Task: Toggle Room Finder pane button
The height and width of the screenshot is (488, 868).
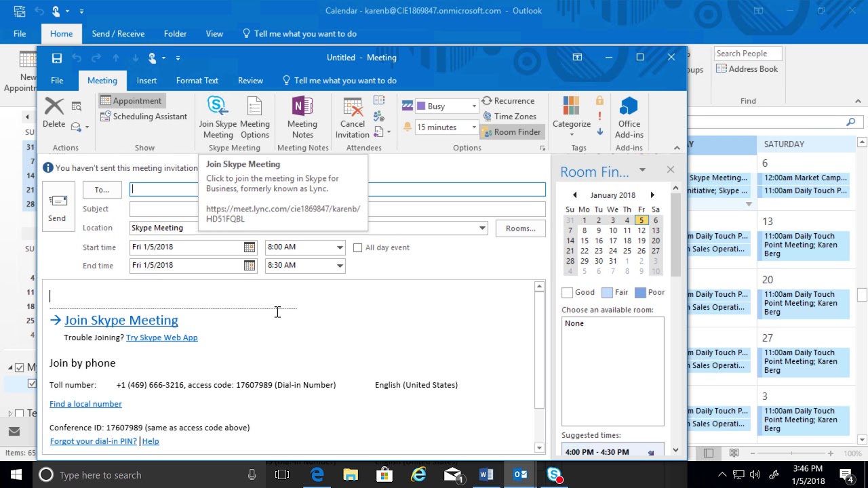Action: (x=511, y=132)
